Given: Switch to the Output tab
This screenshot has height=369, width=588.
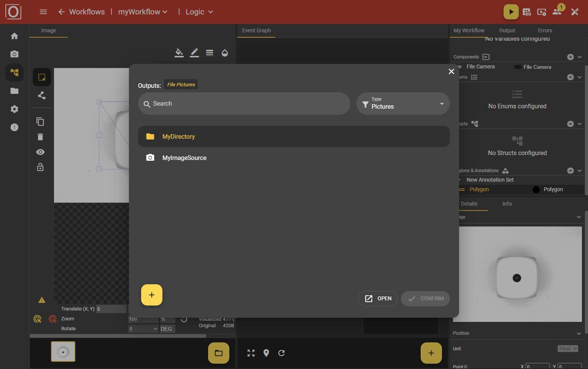Looking at the screenshot, I should pos(507,30).
